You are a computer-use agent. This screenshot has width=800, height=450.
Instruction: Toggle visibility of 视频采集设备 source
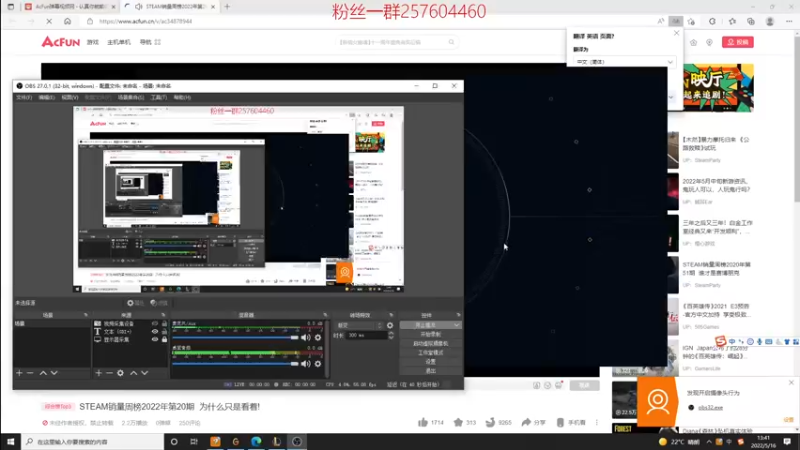click(x=155, y=323)
